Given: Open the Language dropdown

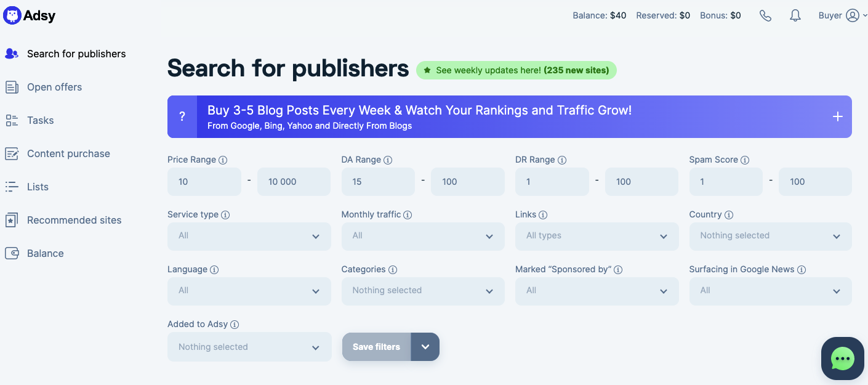Looking at the screenshot, I should click(x=249, y=291).
